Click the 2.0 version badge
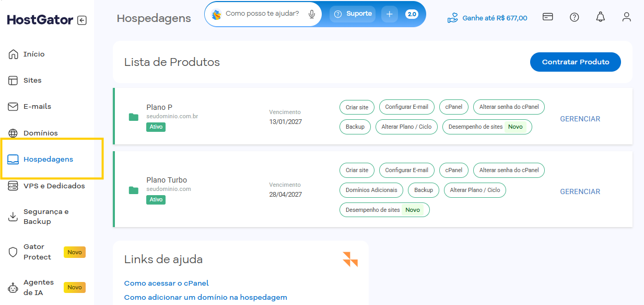This screenshot has width=644, height=305. pyautogui.click(x=412, y=14)
